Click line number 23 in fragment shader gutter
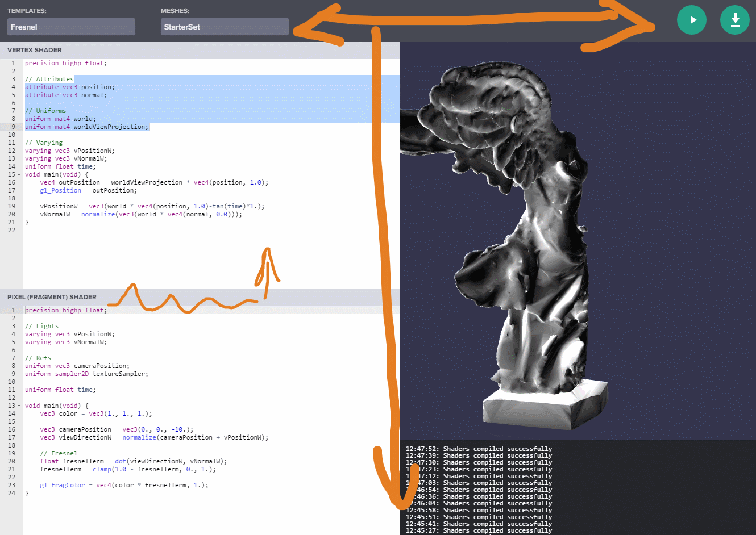 11,485
